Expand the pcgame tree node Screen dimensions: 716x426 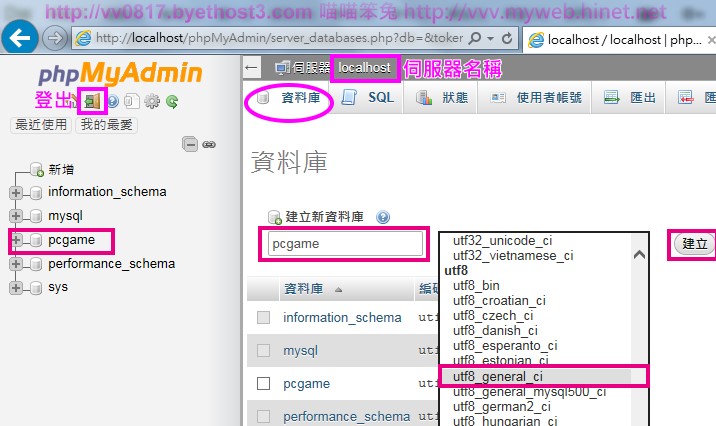16,240
